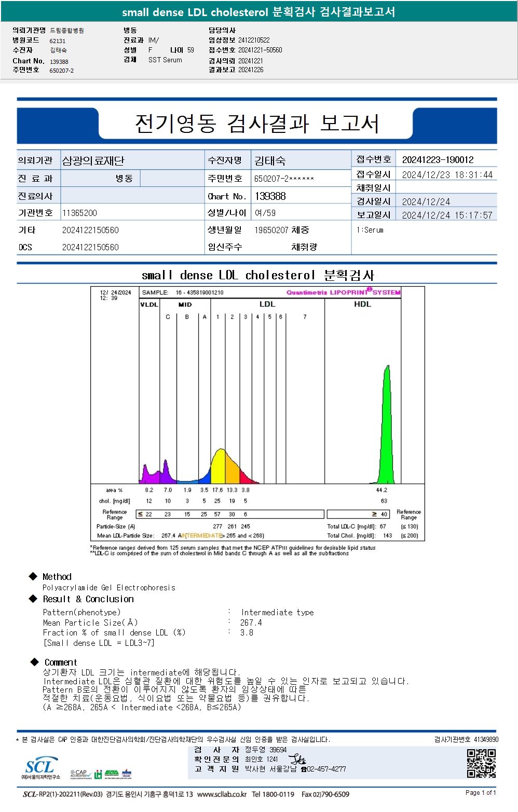This screenshot has height=812, width=518.
Task: Open the www.scllab.co.kr link
Action: click(x=222, y=794)
